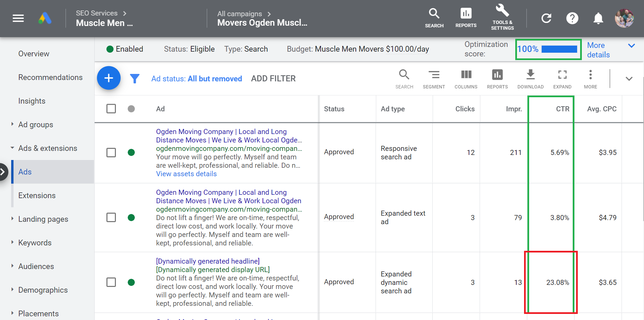Click the 211 impressions value
644x320 pixels.
coord(516,153)
